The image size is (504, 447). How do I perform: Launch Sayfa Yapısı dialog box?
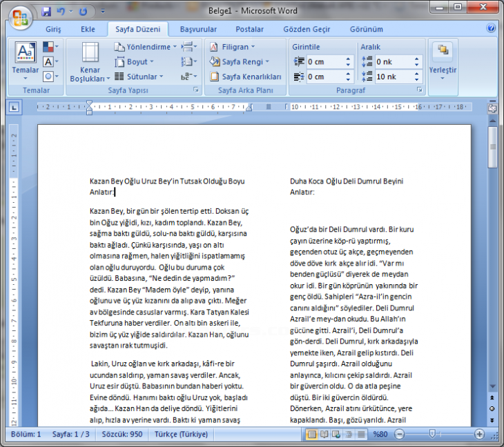pos(196,90)
